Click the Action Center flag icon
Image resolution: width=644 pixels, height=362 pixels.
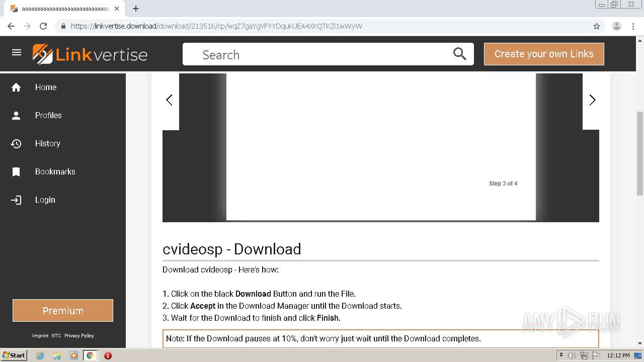596,355
